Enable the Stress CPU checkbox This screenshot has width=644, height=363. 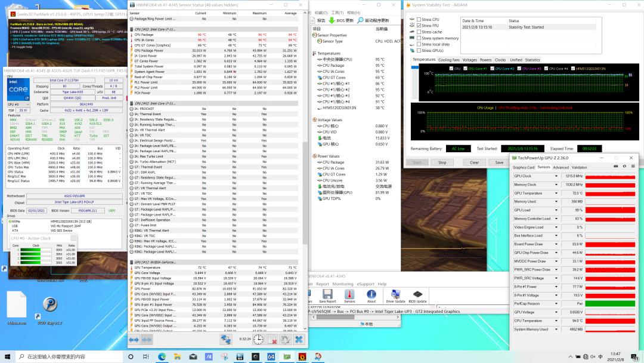pos(419,20)
